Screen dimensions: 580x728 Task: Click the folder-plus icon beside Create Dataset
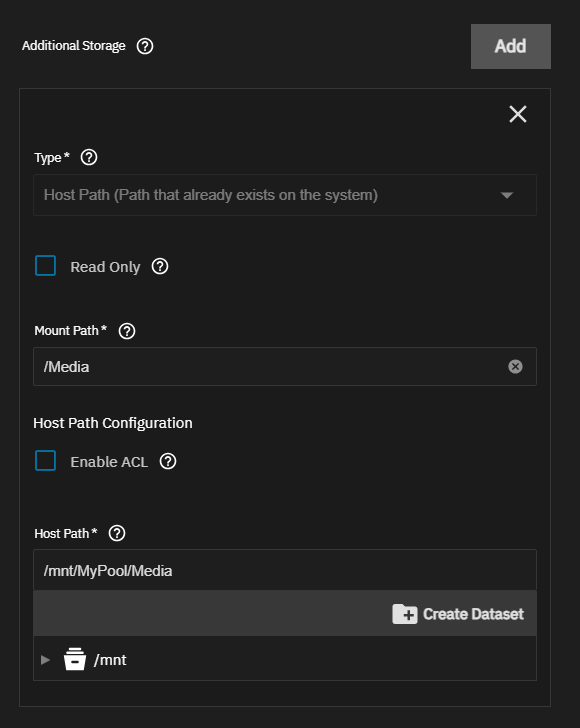[404, 614]
